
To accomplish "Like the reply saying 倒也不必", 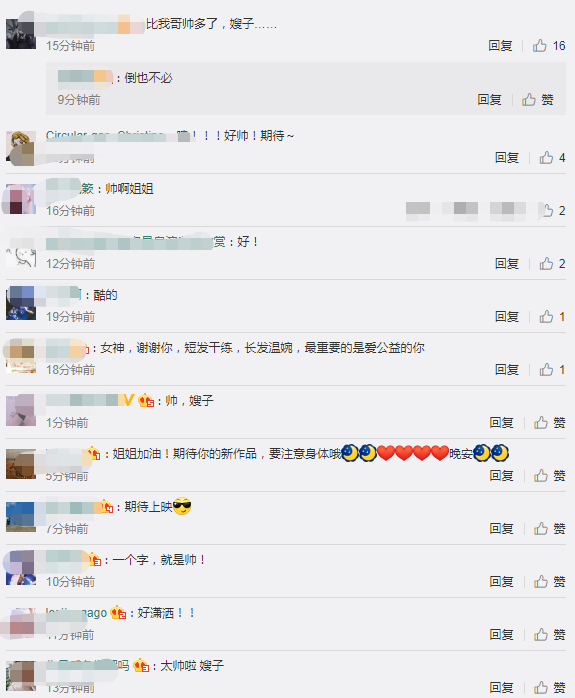I will [x=538, y=99].
